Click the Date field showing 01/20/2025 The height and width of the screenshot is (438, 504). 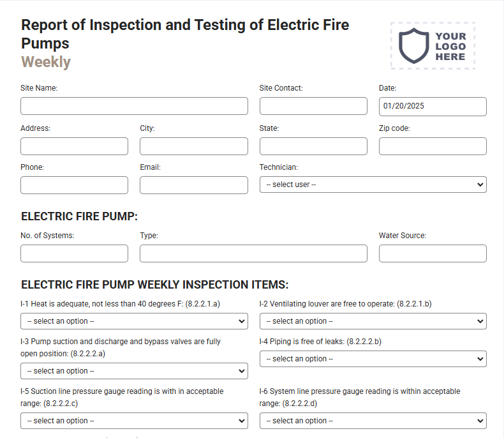[x=433, y=107]
